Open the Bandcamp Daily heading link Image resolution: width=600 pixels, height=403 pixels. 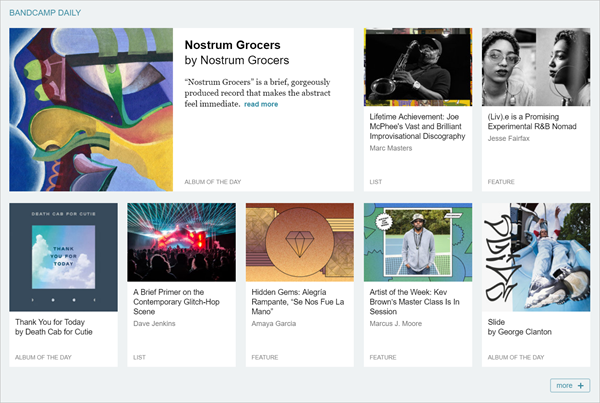[x=45, y=13]
